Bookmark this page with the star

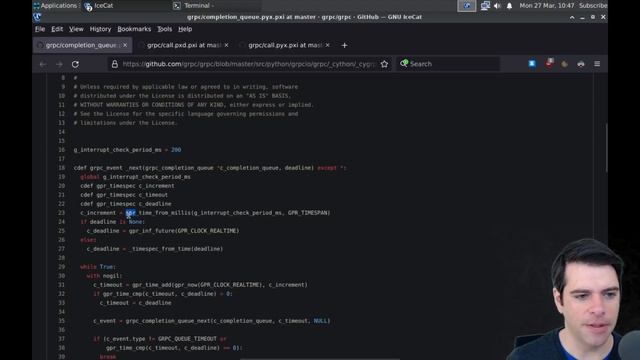pos(384,64)
